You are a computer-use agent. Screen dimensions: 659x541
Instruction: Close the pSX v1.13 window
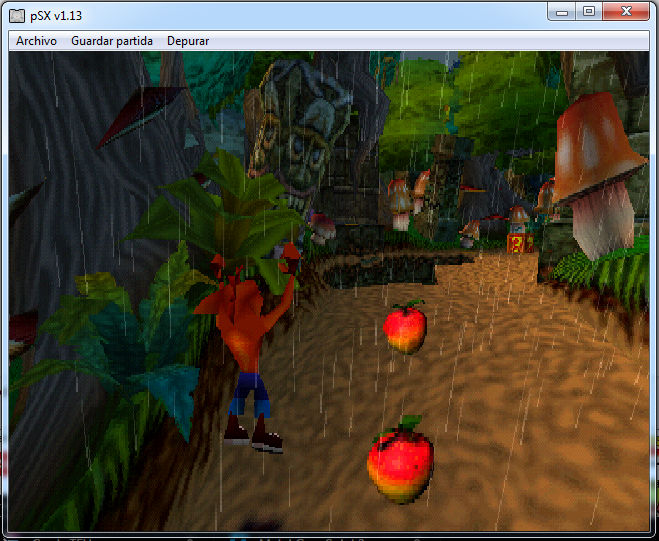(626, 12)
